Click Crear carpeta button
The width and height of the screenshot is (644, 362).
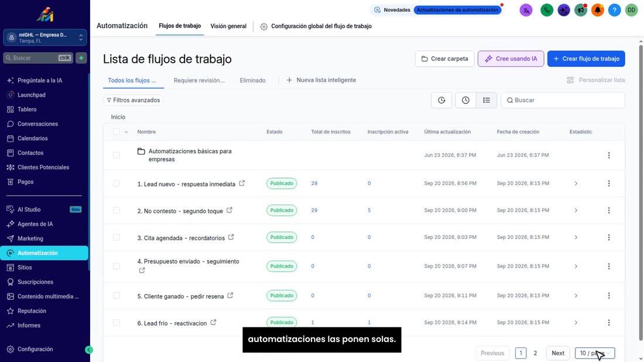[x=444, y=59]
